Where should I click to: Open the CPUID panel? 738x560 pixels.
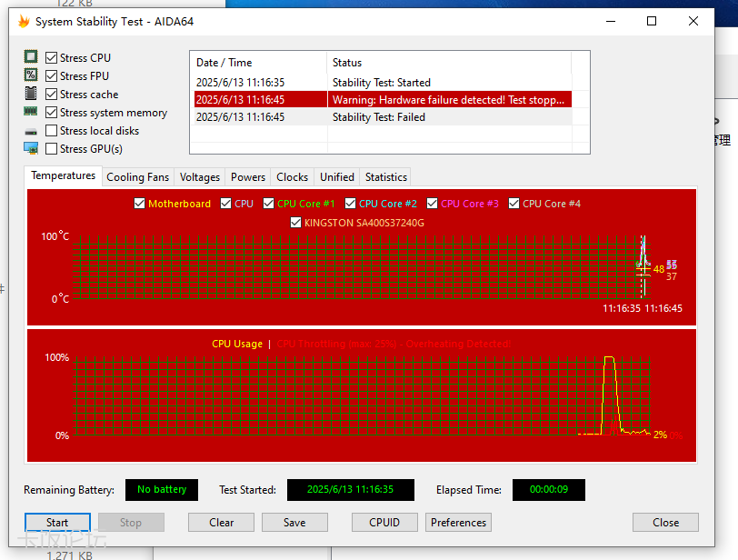point(384,523)
